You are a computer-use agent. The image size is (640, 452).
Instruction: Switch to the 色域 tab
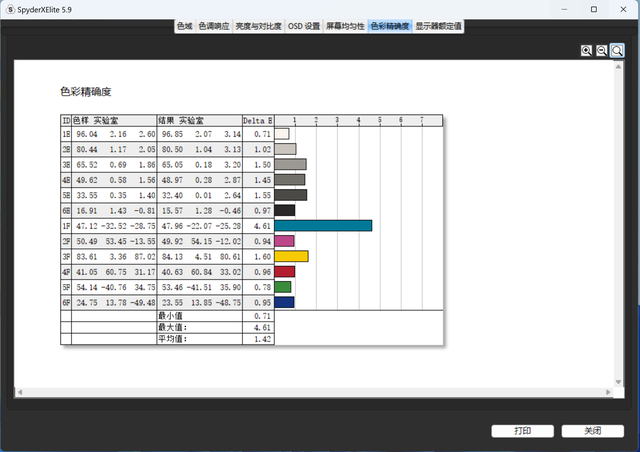[184, 26]
